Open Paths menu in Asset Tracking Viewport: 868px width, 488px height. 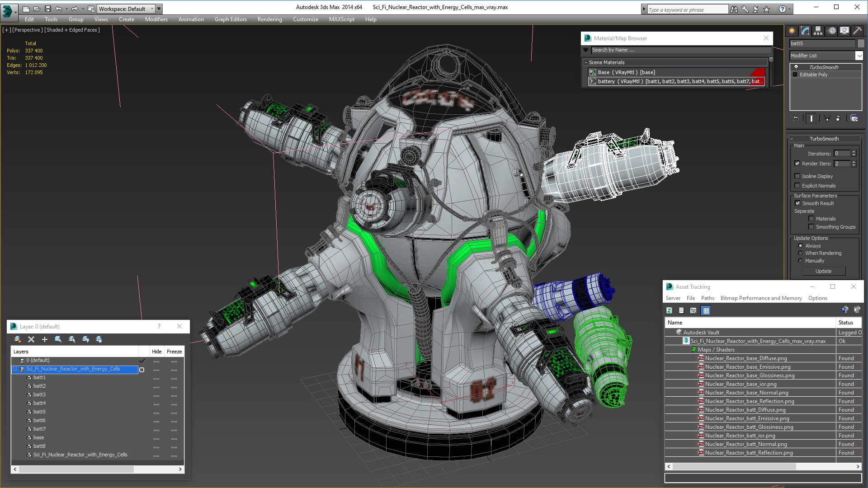[x=708, y=298]
